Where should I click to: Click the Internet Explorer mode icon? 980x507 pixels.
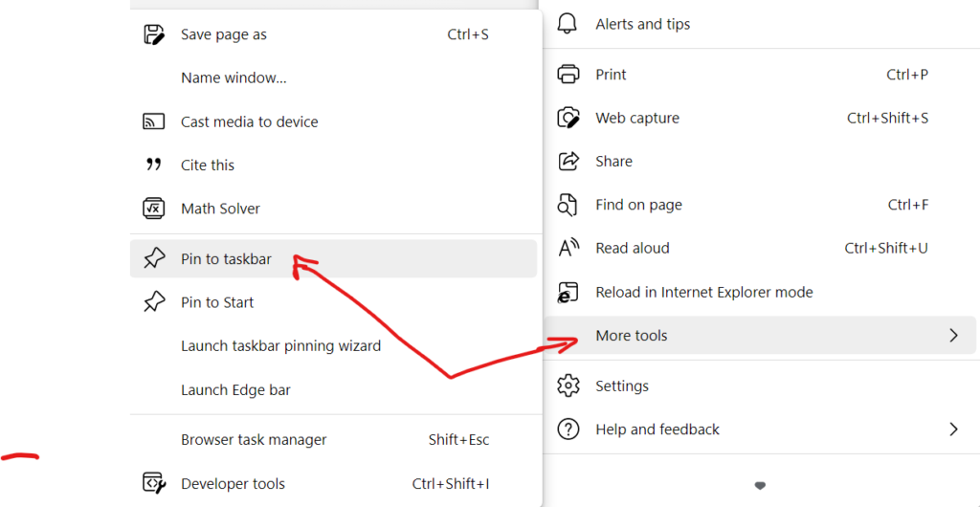tap(568, 292)
